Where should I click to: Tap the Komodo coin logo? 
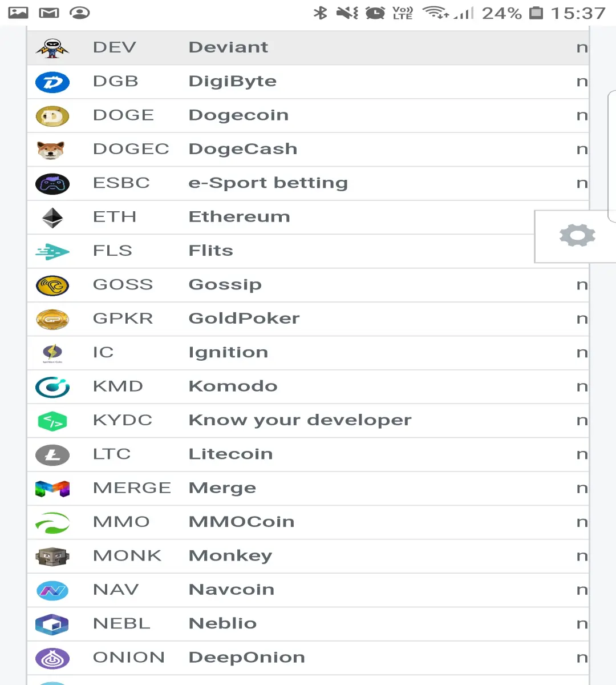(x=52, y=387)
